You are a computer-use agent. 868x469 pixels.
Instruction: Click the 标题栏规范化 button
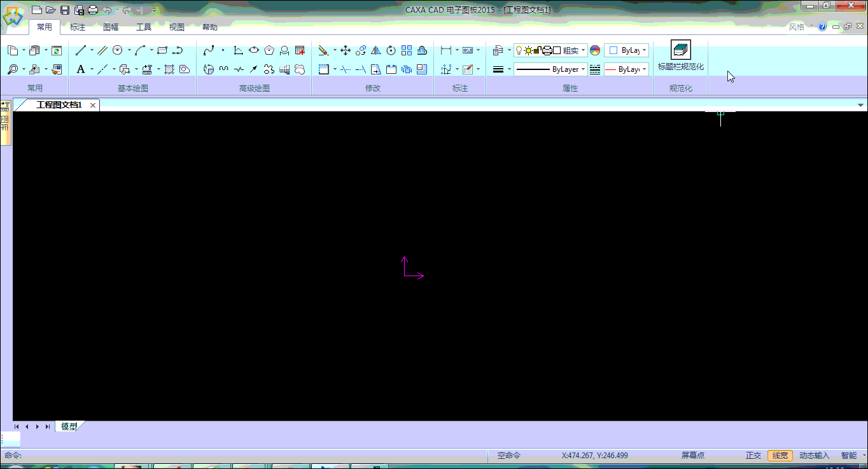pos(681,56)
